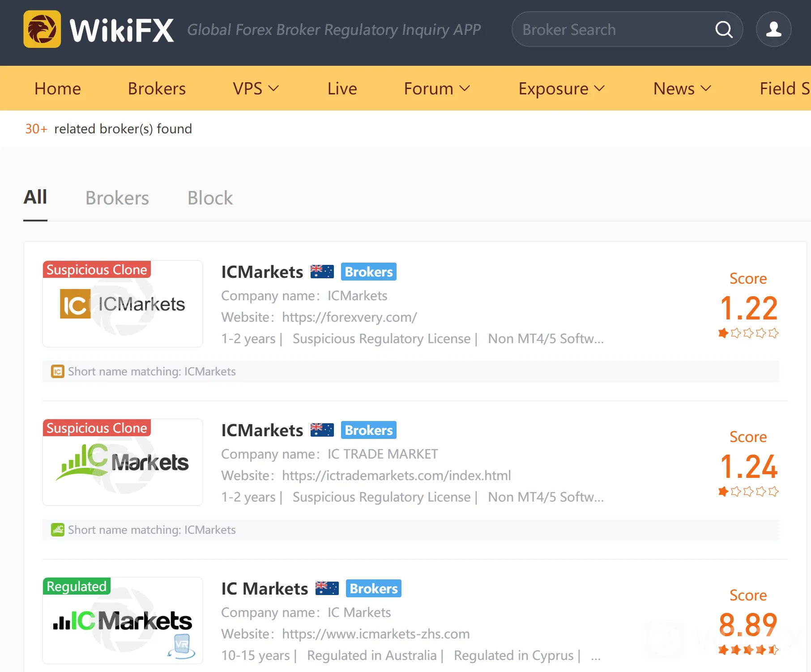The width and height of the screenshot is (811, 672).
Task: Expand the Forum dropdown menu
Action: (437, 89)
